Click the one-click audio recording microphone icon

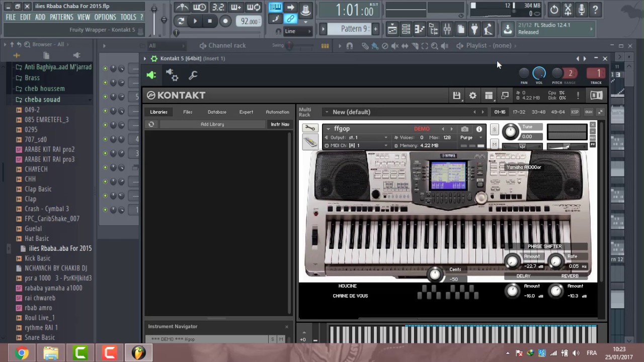[582, 9]
